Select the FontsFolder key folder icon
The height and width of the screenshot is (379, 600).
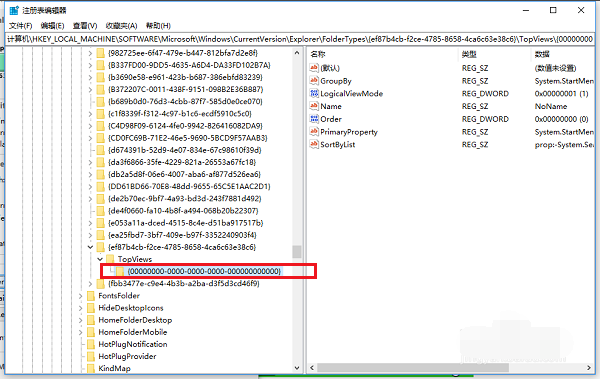pos(91,296)
